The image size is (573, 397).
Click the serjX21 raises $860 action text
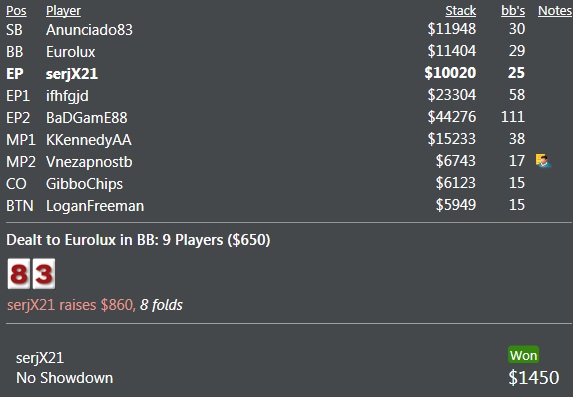click(71, 305)
